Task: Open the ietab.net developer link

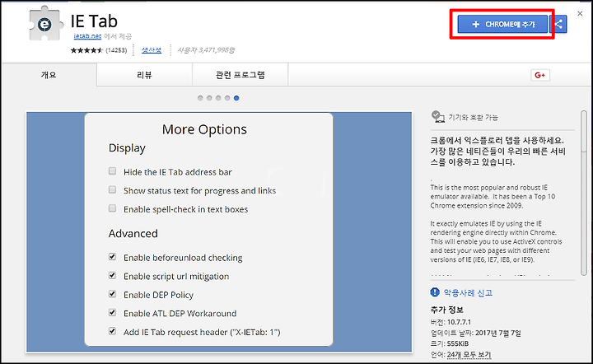Action: coord(87,36)
